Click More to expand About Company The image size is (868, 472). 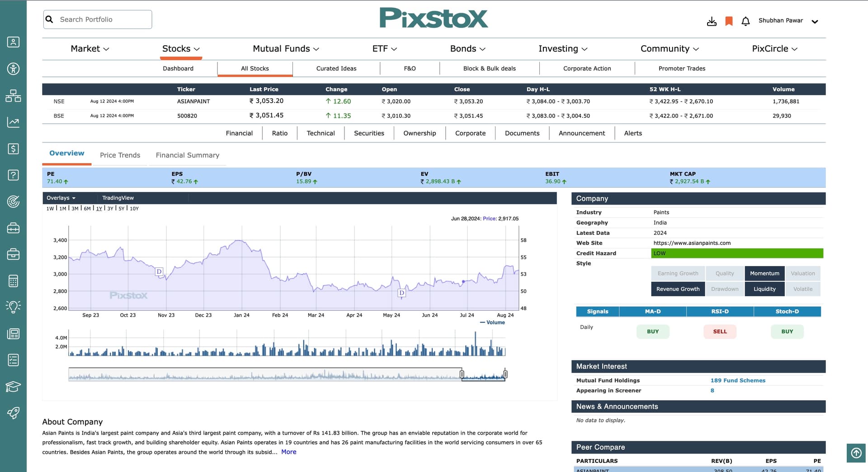[289, 452]
